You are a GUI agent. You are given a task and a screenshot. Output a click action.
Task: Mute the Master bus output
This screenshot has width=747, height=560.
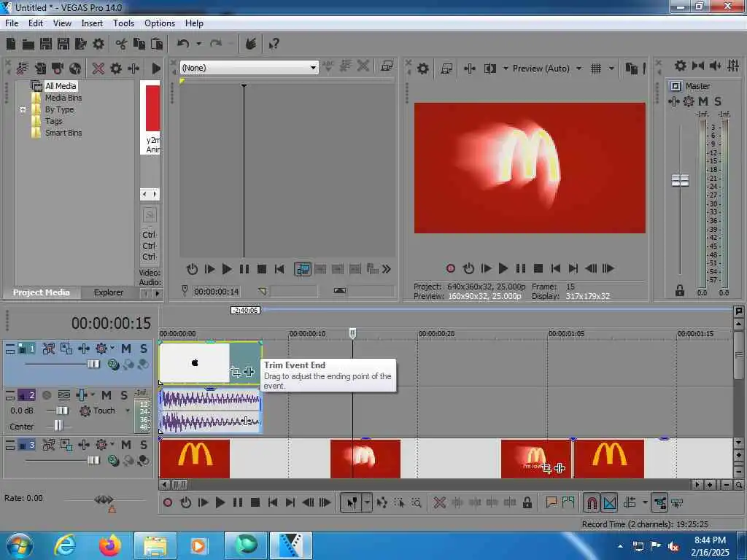coord(703,101)
